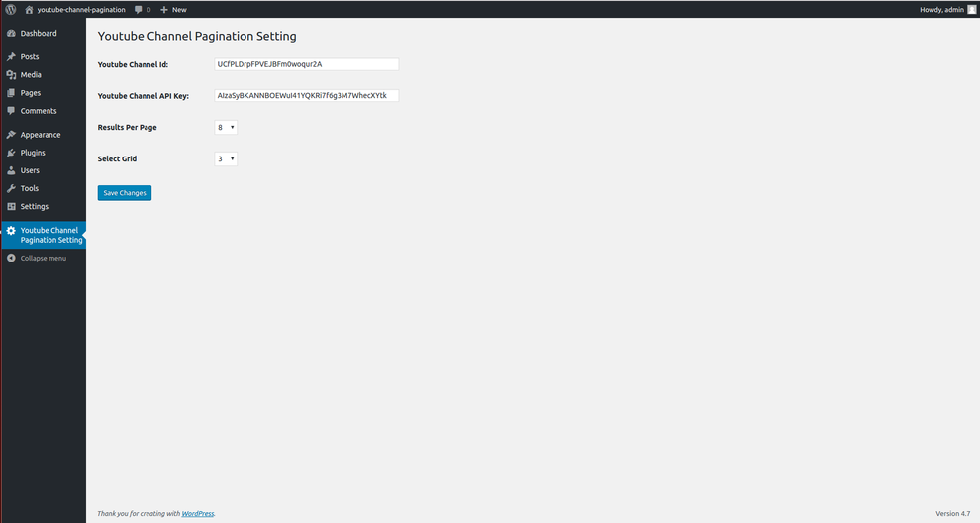Click the Plugins plug icon
The width and height of the screenshot is (980, 523).
click(11, 153)
